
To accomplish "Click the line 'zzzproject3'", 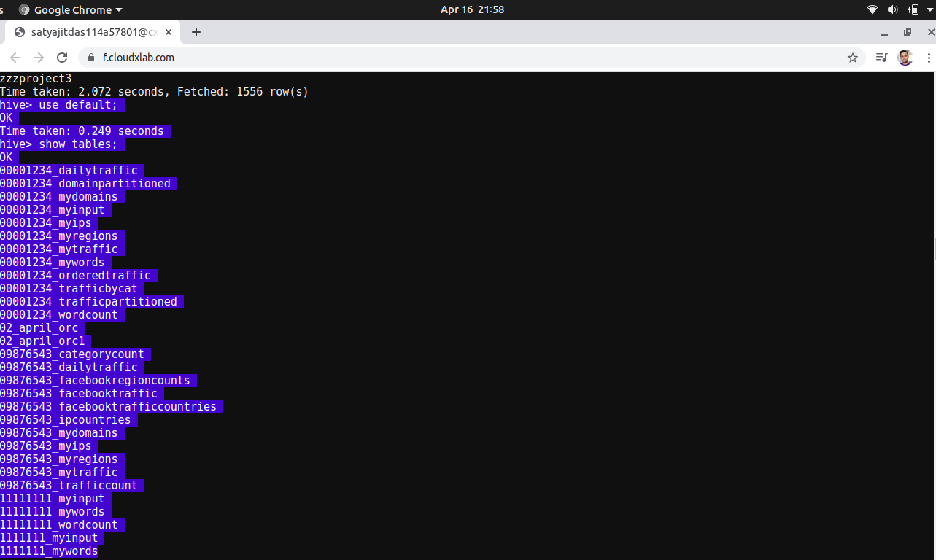I will 36,79.
